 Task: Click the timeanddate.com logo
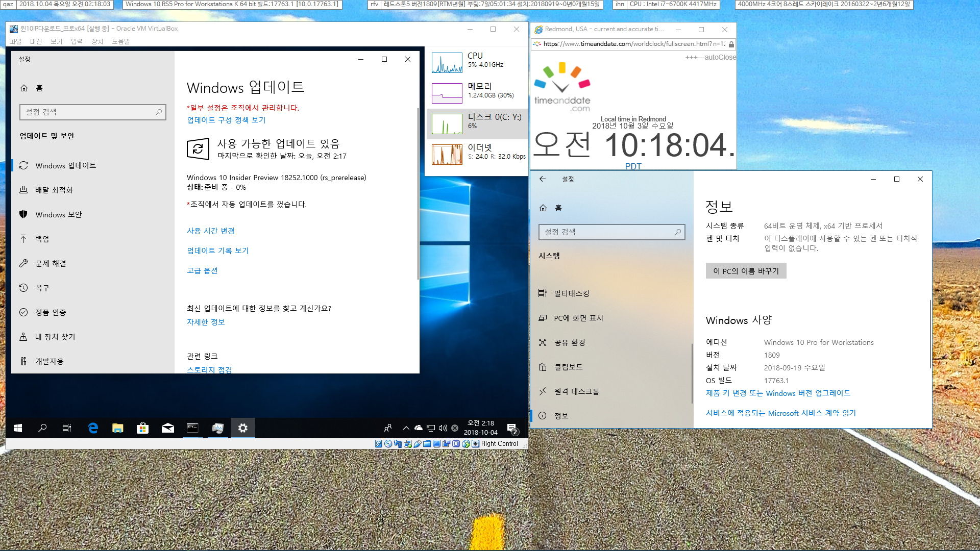(x=562, y=87)
